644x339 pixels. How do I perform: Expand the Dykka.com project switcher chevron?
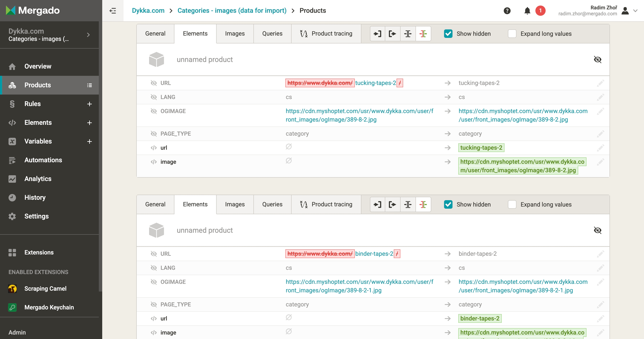tap(88, 35)
